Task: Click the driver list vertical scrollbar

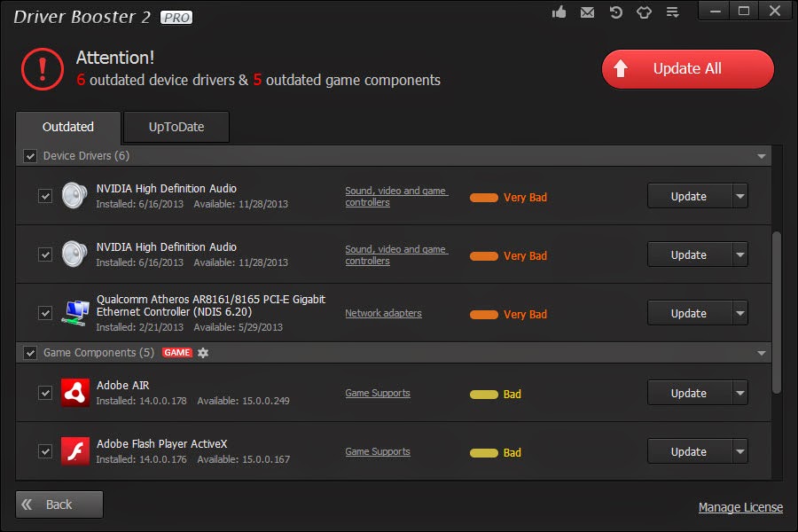Action: click(777, 313)
